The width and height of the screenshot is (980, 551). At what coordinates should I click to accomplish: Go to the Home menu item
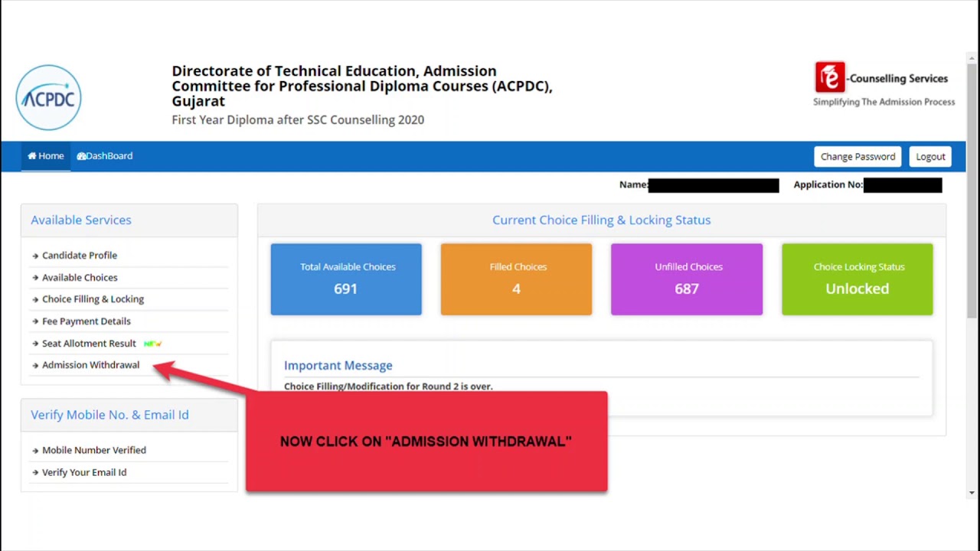46,156
